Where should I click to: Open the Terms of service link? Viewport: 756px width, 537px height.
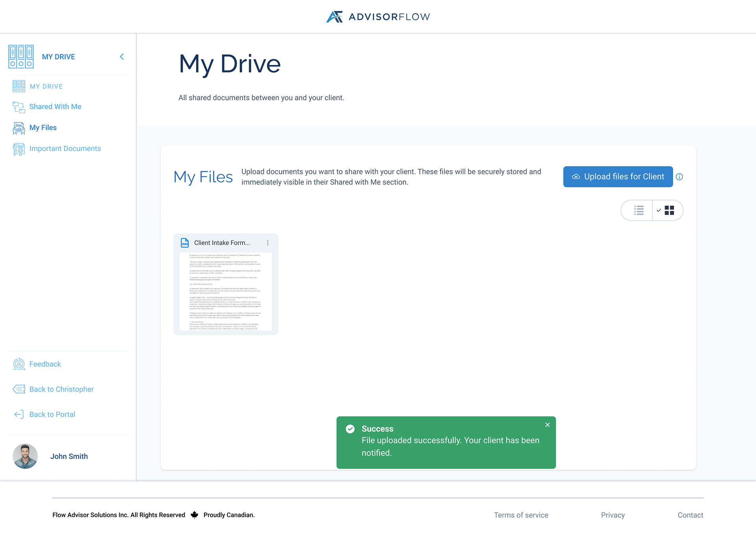[x=521, y=515]
